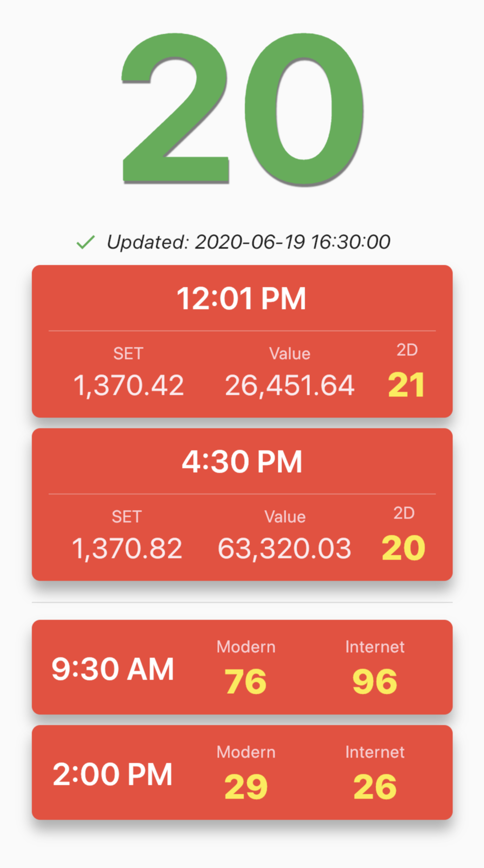Tap the yellow 2D result 20
The image size is (484, 868).
[404, 548]
